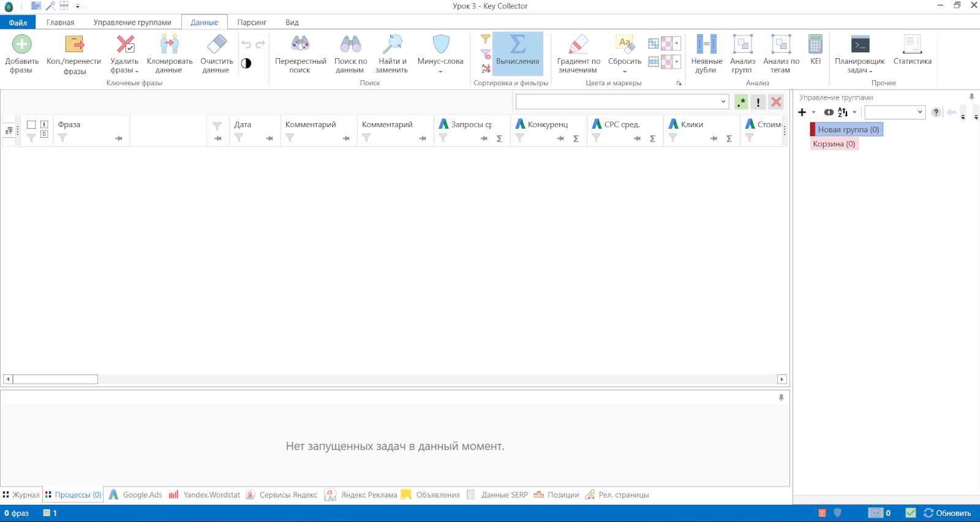Click the redo arrow icon
The width and height of the screenshot is (980, 522).
tap(260, 45)
